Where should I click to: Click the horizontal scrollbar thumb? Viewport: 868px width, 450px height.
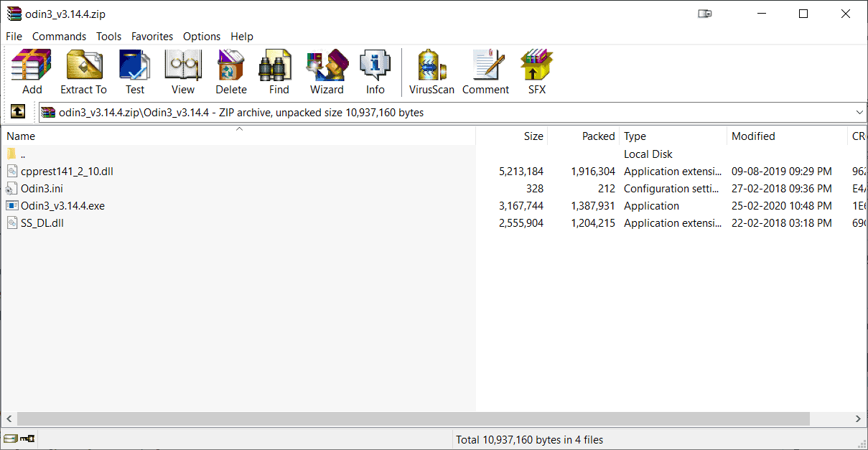coord(413,418)
